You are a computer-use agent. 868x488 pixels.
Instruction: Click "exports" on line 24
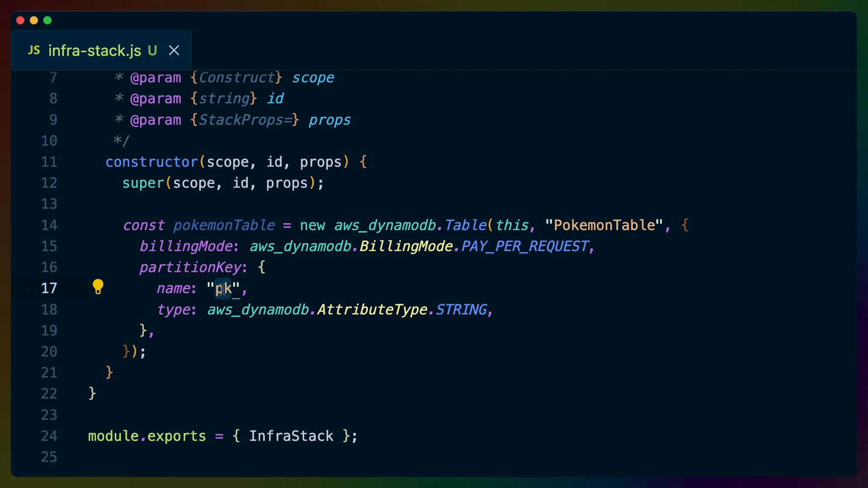pyautogui.click(x=177, y=436)
